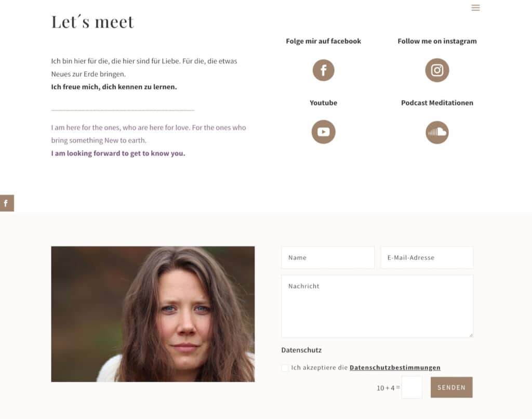Select the captcha answer box for 10 + 4

click(411, 387)
